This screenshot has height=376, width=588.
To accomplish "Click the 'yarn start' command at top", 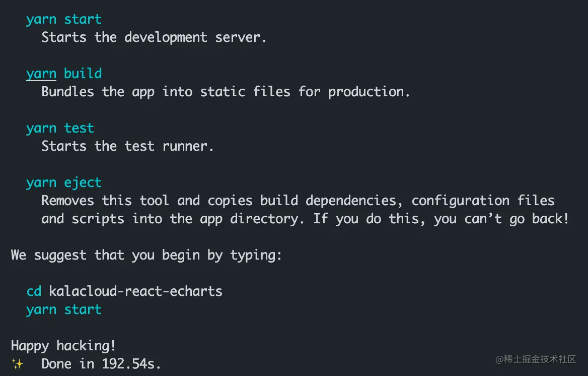I will click(64, 19).
